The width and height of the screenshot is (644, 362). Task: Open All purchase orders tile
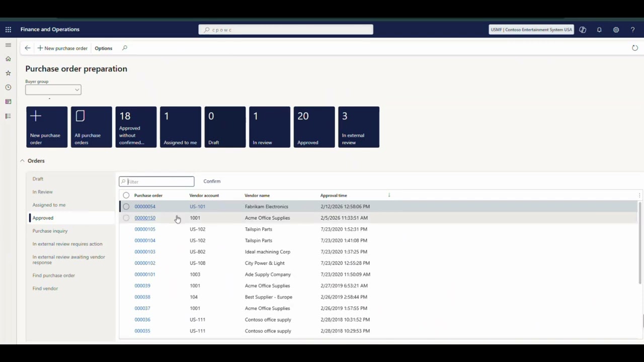coord(92,127)
